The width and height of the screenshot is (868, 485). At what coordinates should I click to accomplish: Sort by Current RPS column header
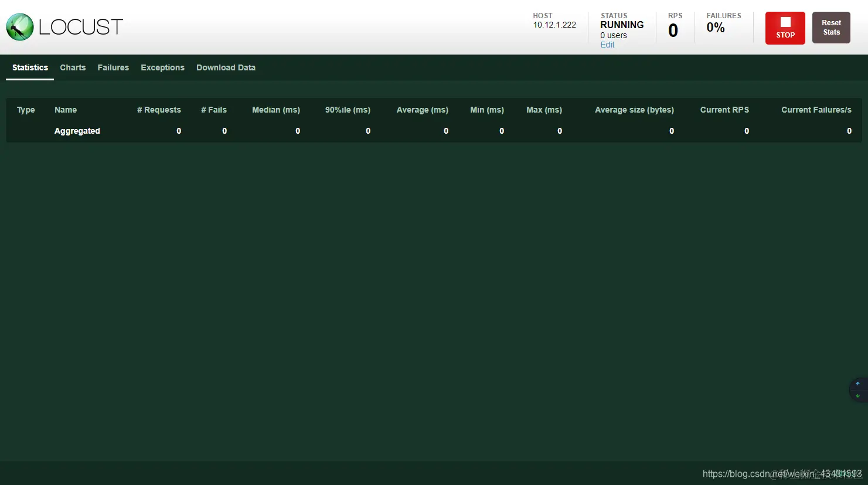click(724, 110)
